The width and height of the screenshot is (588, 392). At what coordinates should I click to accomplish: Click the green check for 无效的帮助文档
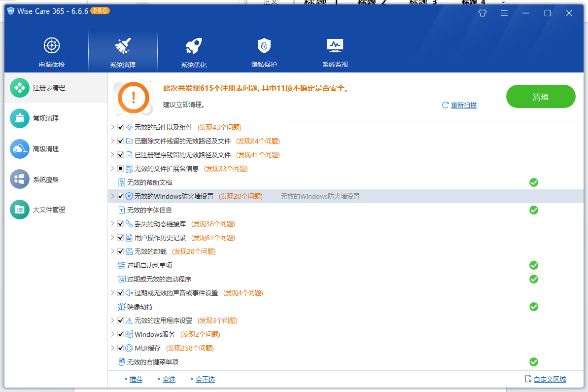[534, 182]
